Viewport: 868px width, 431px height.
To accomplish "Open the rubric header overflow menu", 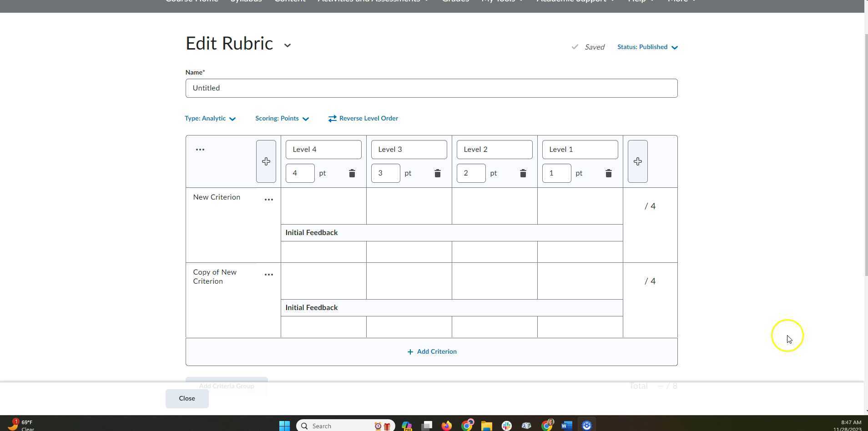I will (200, 149).
